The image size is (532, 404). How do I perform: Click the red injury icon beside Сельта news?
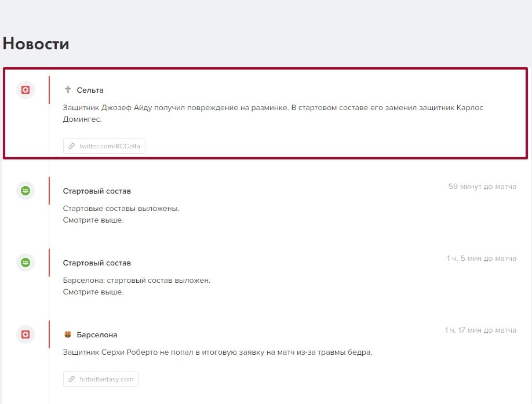[x=25, y=90]
